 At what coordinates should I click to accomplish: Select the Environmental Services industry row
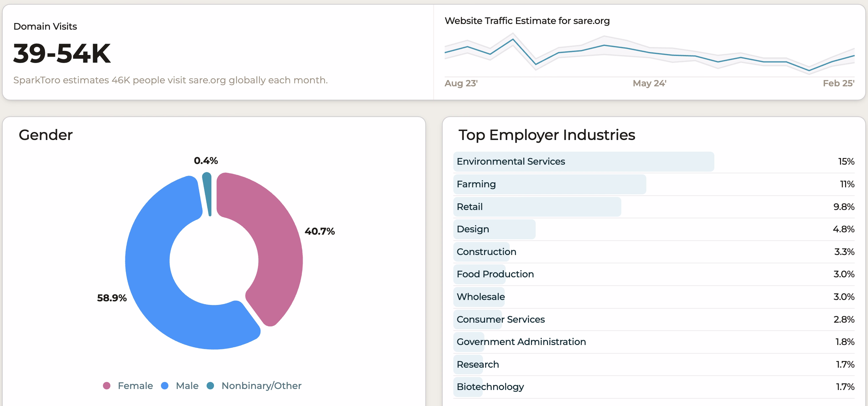coord(510,162)
